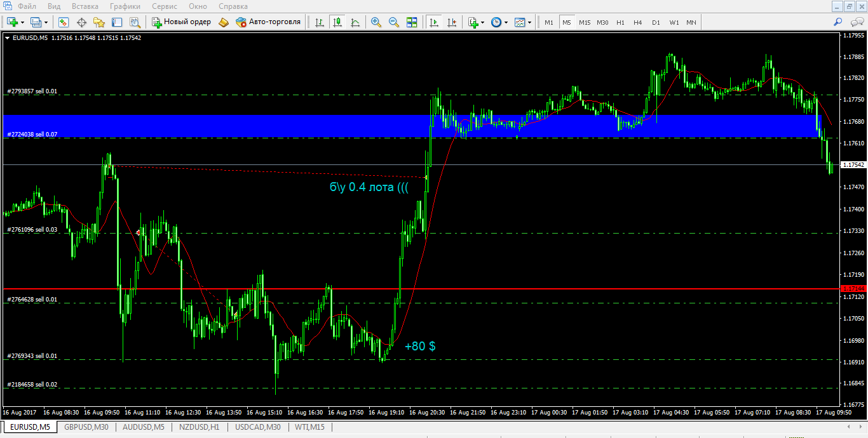Open the Справка menu
Image resolution: width=868 pixels, height=438 pixels.
(233, 6)
